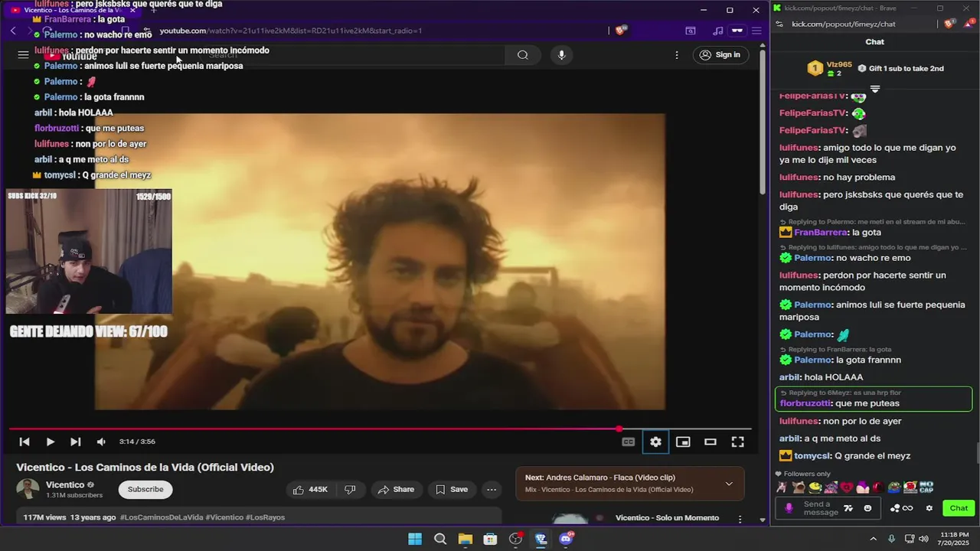This screenshot has height=551, width=980.
Task: Open YouTube settings three-dot menu
Action: pyautogui.click(x=677, y=55)
